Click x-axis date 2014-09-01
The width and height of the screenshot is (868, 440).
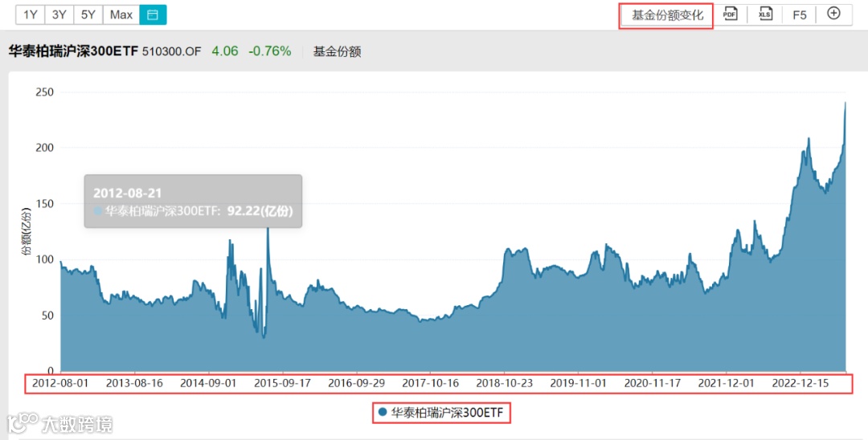pyautogui.click(x=208, y=383)
